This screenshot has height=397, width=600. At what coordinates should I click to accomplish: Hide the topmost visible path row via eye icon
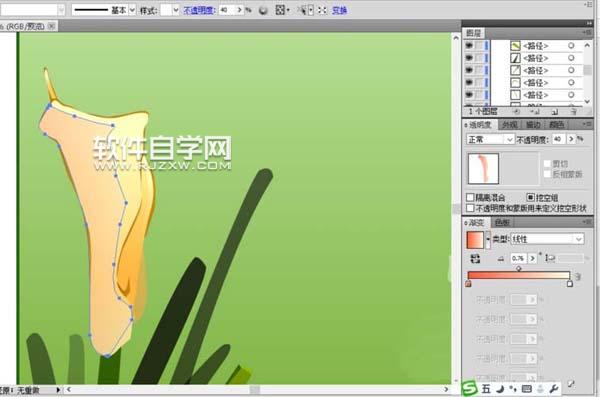469,46
